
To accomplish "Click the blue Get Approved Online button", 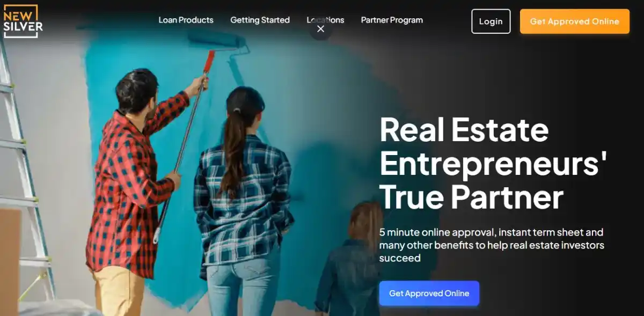I will click(x=429, y=293).
